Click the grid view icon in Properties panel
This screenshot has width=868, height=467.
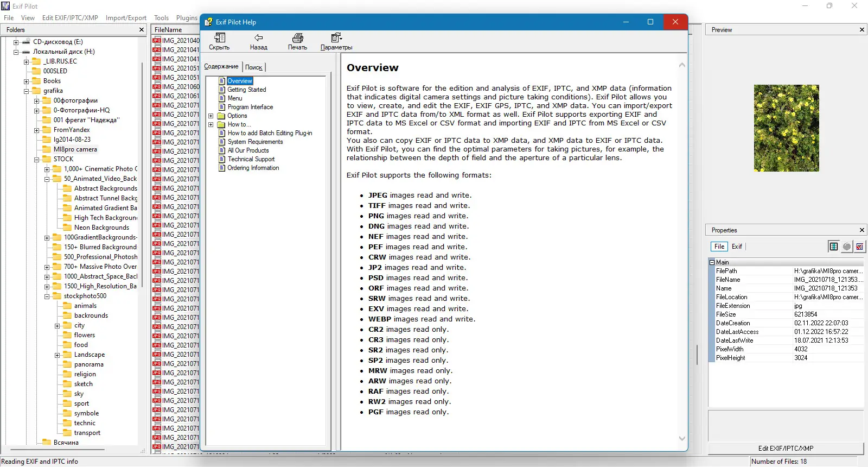834,247
